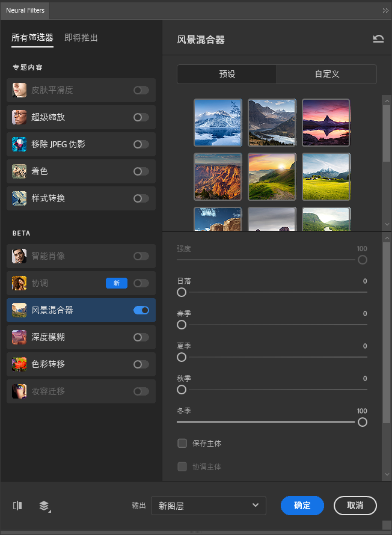Screen dimensions: 392x535
Task: Click the 夏季 slider handle
Action: 182,357
